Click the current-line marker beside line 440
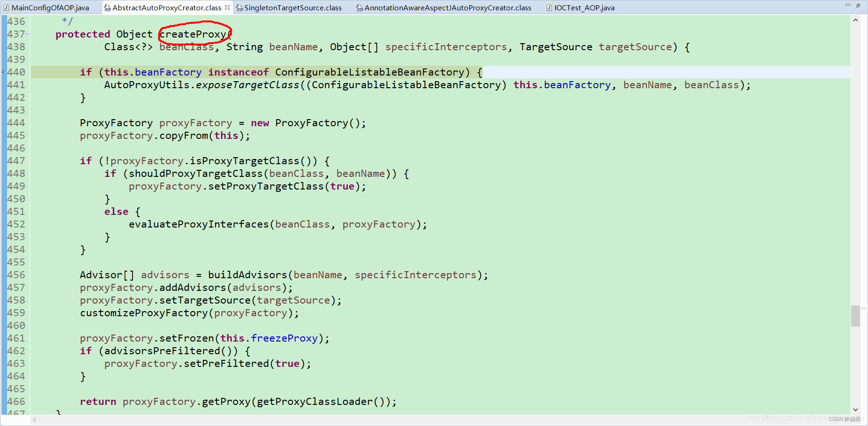 click(3, 72)
